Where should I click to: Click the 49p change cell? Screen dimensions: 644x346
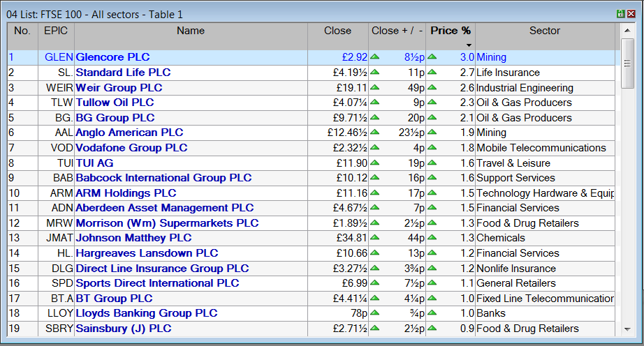[x=397, y=88]
